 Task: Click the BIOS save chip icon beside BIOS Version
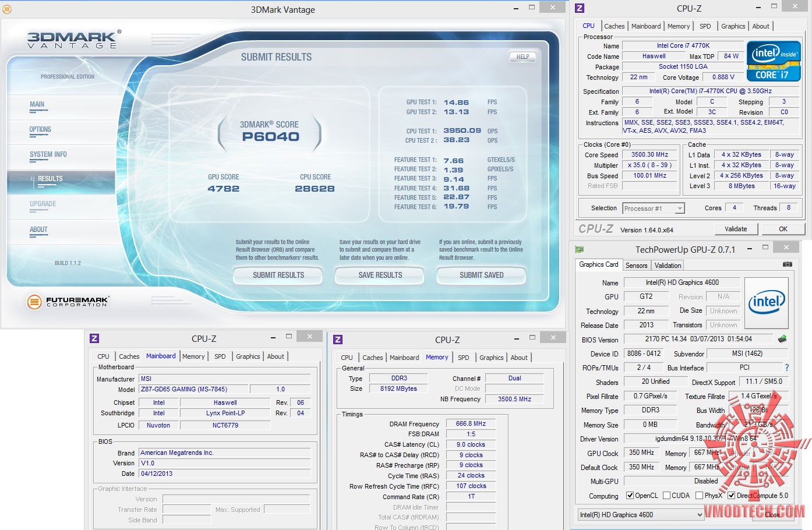[x=782, y=338]
